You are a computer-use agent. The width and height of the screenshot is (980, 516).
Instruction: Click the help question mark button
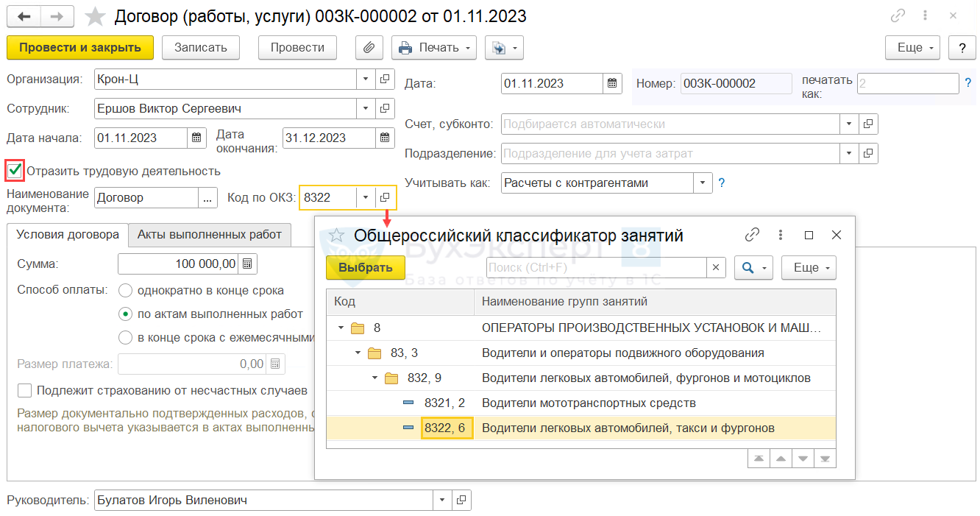point(962,48)
